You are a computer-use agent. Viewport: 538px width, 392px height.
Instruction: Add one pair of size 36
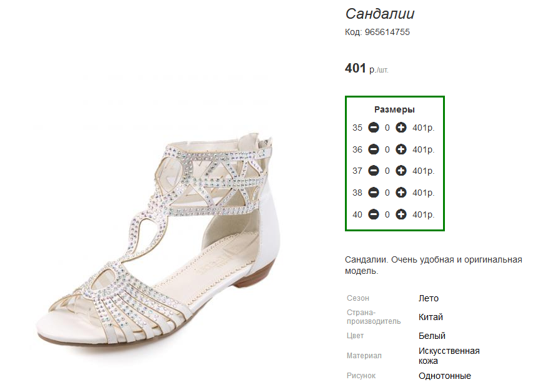point(401,149)
